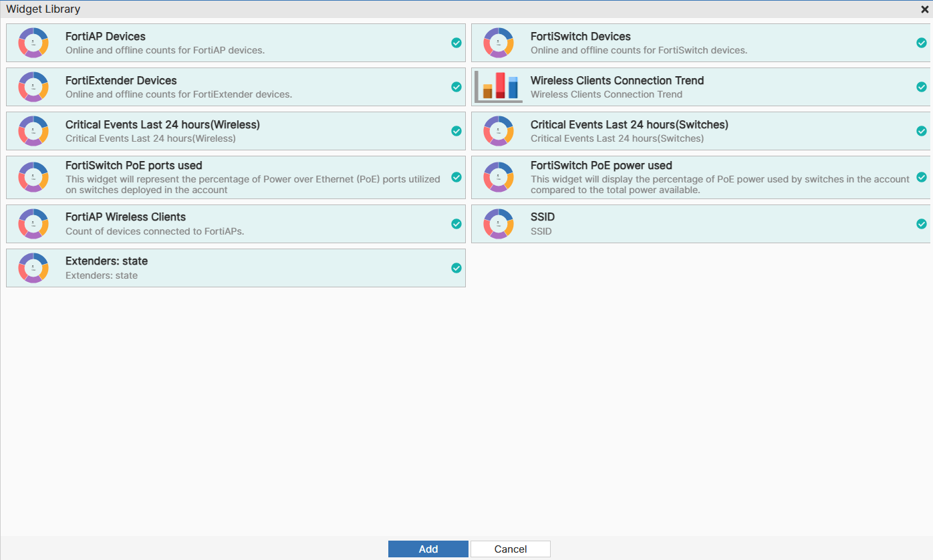The image size is (933, 560).
Task: Toggle the SSID widget checkmark
Action: point(922,224)
